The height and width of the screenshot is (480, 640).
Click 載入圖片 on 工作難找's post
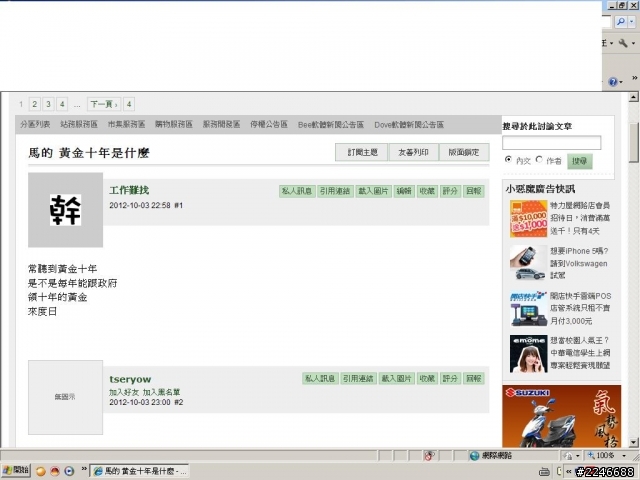click(373, 191)
